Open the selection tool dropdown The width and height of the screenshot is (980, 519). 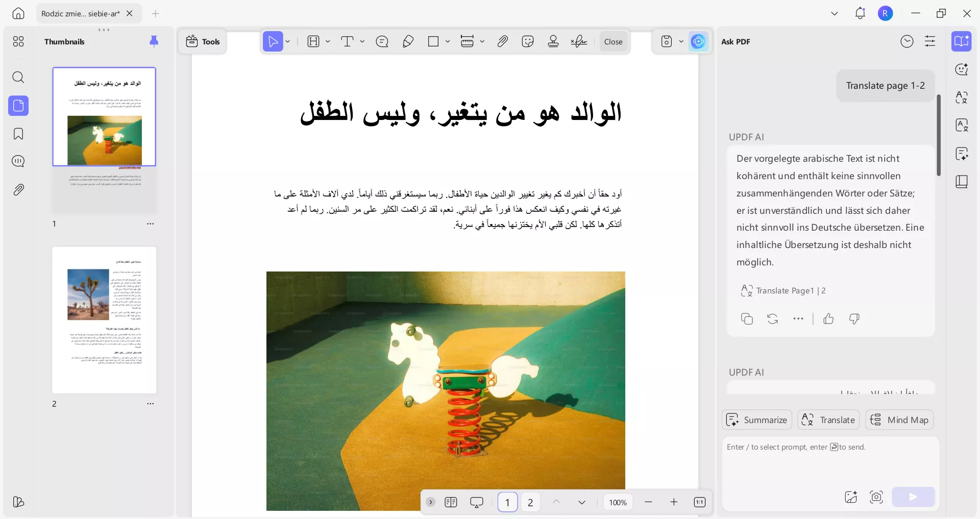287,41
